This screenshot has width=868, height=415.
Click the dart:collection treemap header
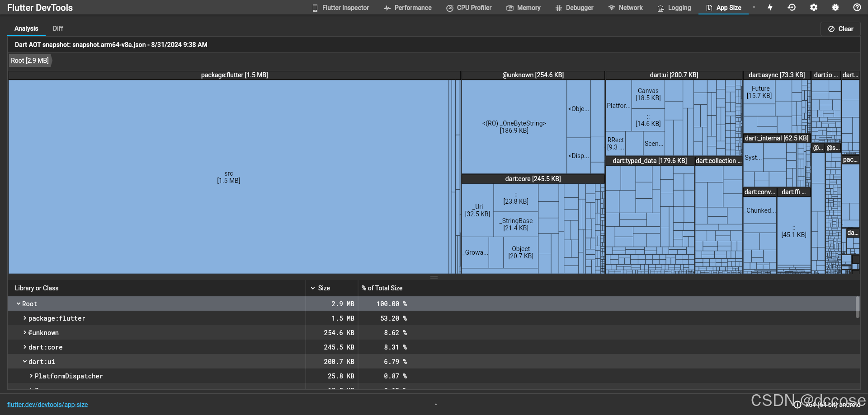(718, 161)
